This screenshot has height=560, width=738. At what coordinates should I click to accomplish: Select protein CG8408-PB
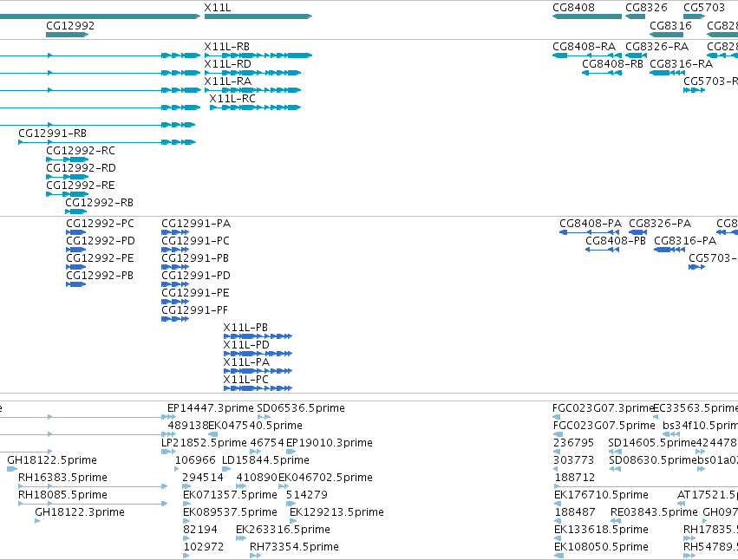point(602,250)
